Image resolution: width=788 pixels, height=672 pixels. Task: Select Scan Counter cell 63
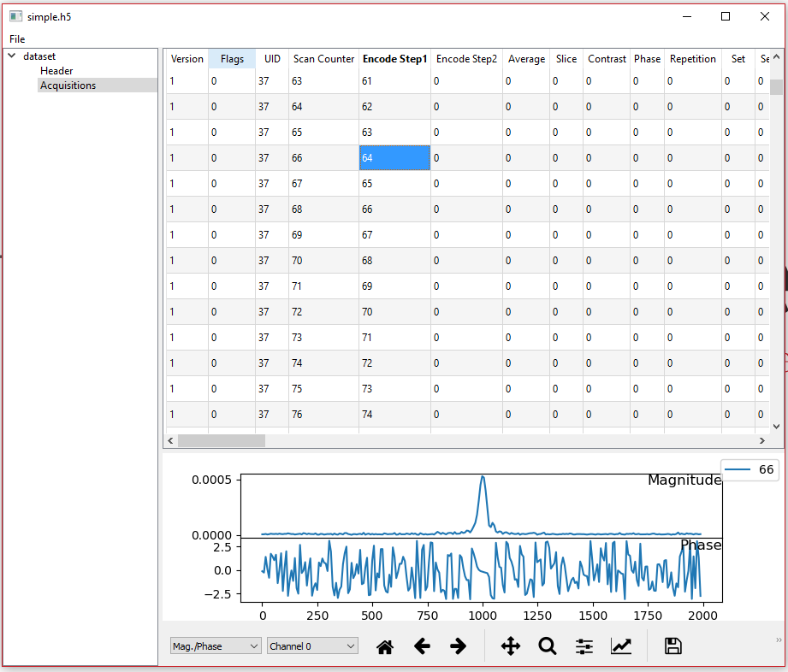pyautogui.click(x=323, y=81)
